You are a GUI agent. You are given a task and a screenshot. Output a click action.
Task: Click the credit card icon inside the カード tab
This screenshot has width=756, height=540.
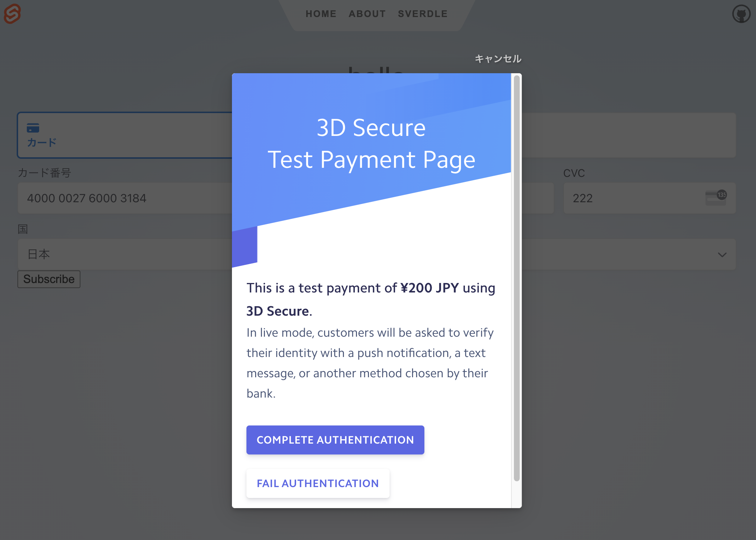point(33,127)
